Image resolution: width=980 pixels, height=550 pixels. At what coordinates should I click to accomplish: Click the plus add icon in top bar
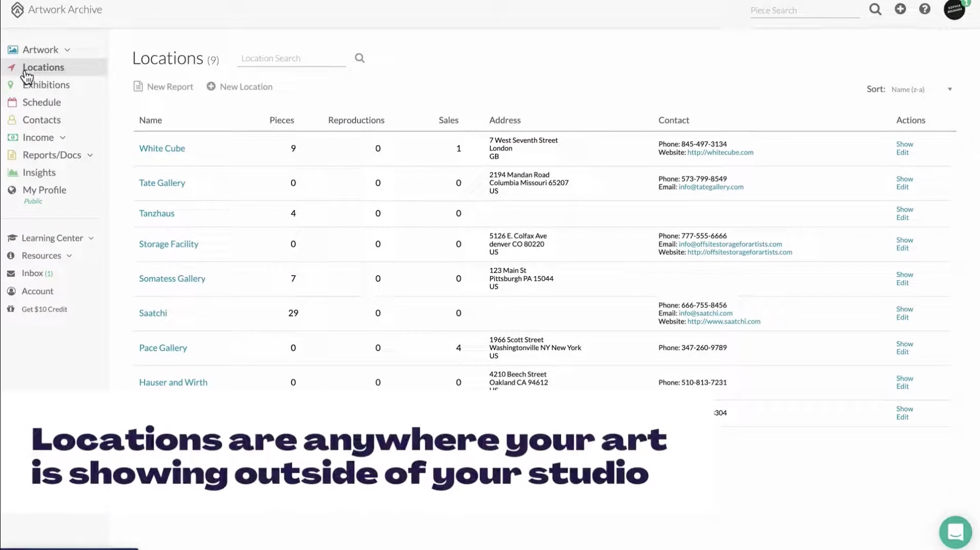click(x=900, y=9)
